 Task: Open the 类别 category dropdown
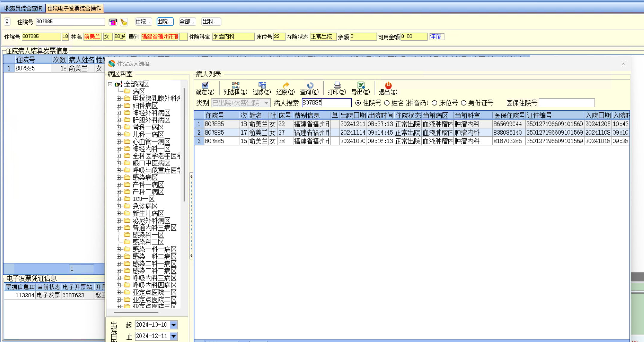pos(266,103)
